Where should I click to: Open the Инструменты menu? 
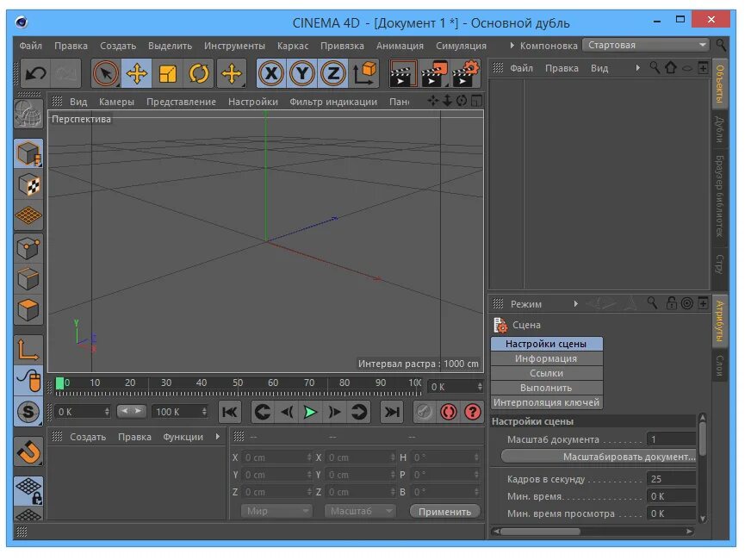[x=234, y=46]
